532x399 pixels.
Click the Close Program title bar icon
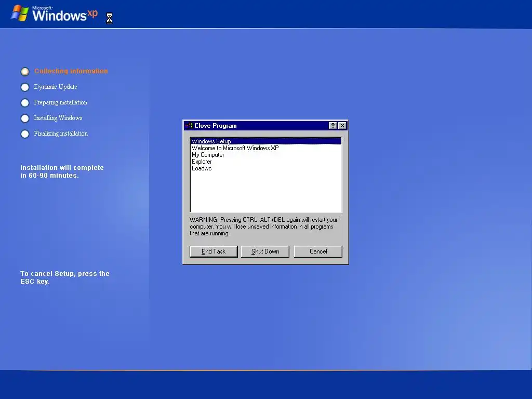[x=189, y=126]
